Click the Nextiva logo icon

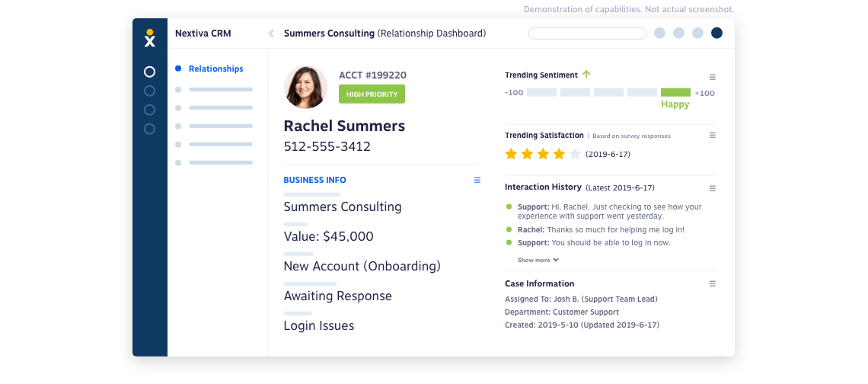(x=149, y=37)
